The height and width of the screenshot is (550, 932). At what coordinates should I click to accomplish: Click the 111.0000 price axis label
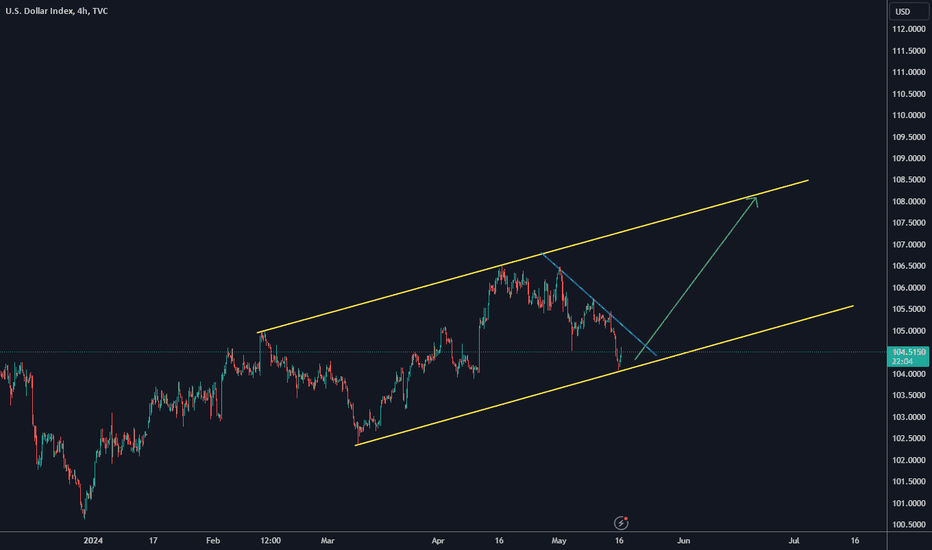tap(909, 72)
